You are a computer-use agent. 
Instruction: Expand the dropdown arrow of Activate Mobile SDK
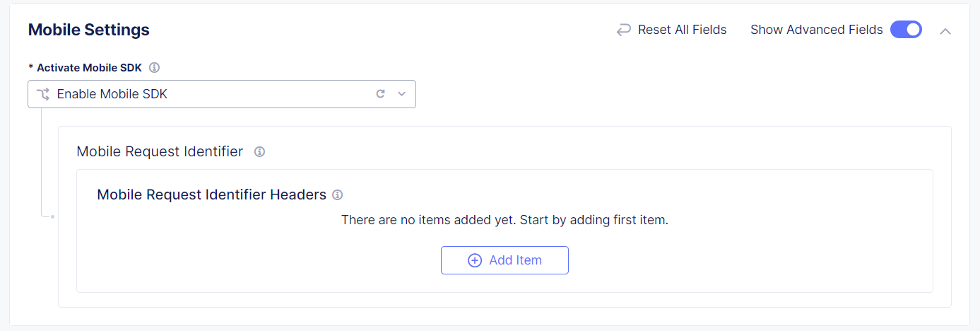pos(402,93)
